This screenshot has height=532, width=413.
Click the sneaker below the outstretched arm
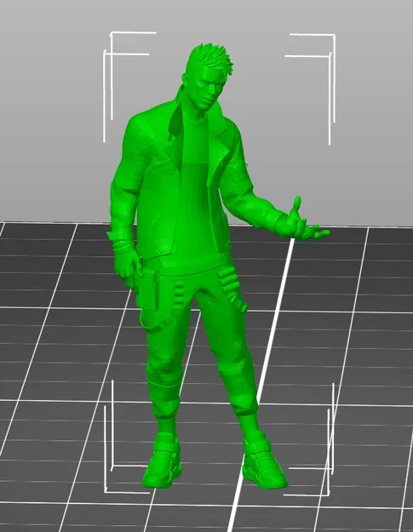pos(265,463)
